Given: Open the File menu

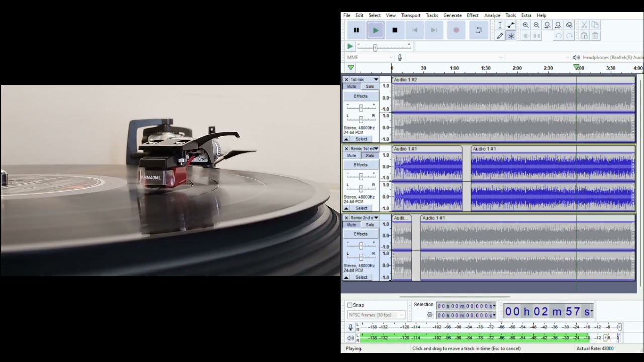Looking at the screenshot, I should pos(347,15).
